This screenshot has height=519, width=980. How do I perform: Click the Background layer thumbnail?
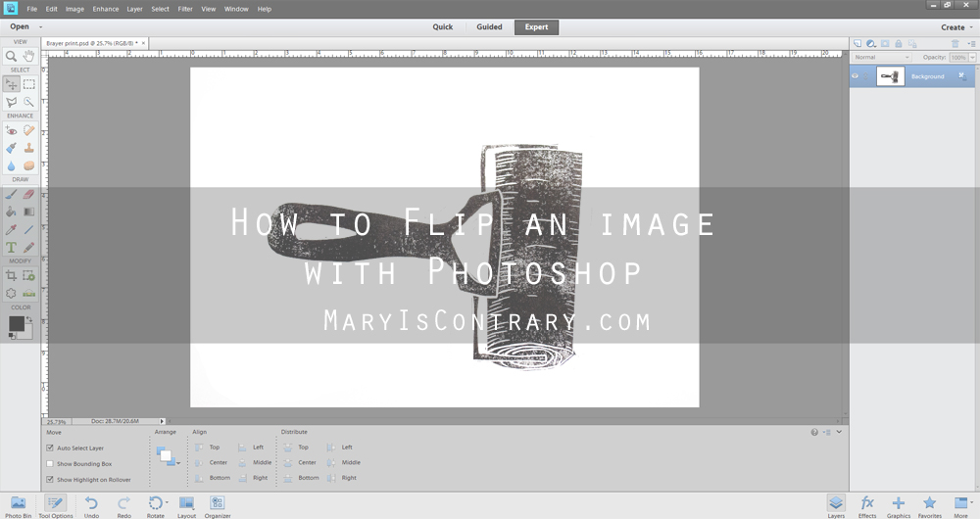pyautogui.click(x=890, y=76)
